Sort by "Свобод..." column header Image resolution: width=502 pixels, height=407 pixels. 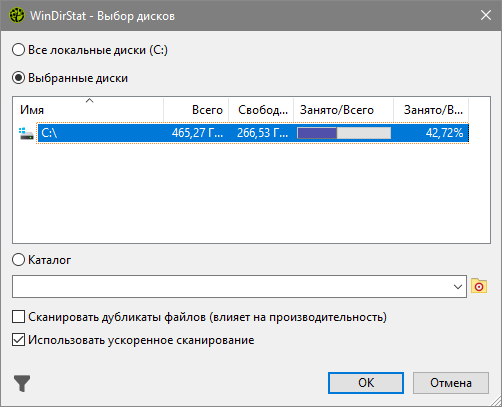261,110
